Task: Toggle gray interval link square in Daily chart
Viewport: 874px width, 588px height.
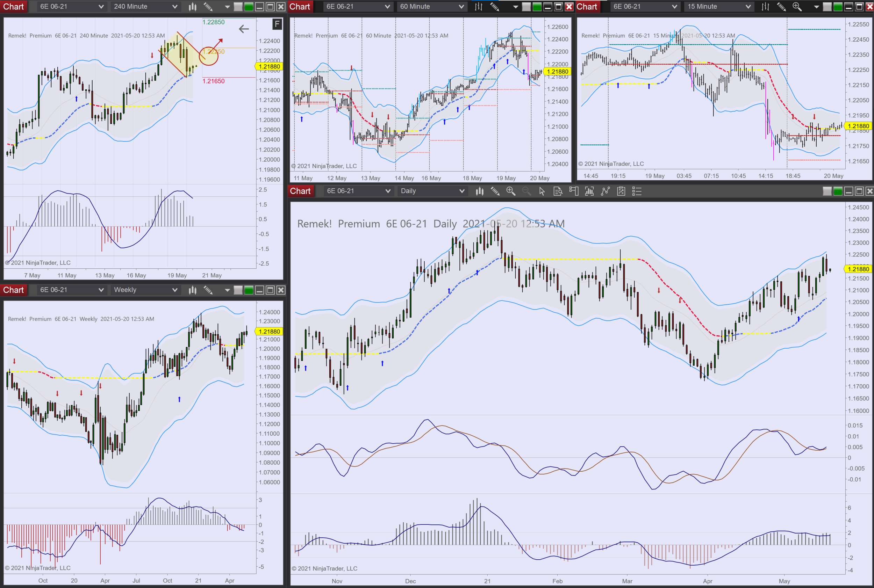Action: coord(827,191)
